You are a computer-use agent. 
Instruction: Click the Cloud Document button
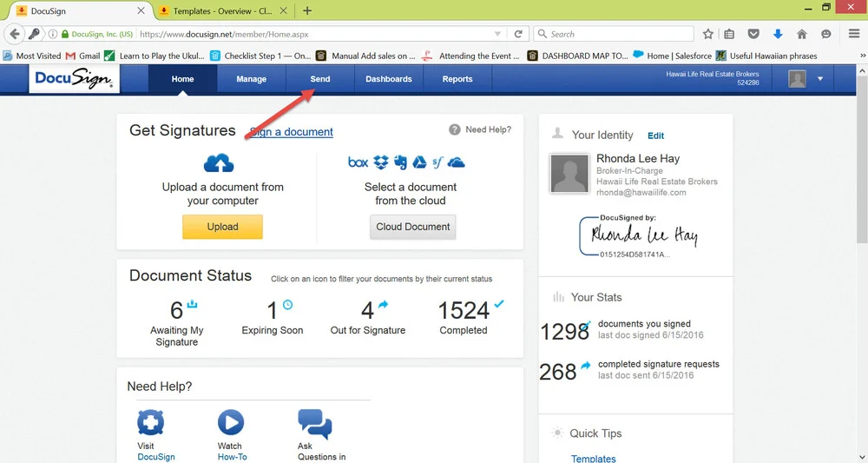click(413, 227)
